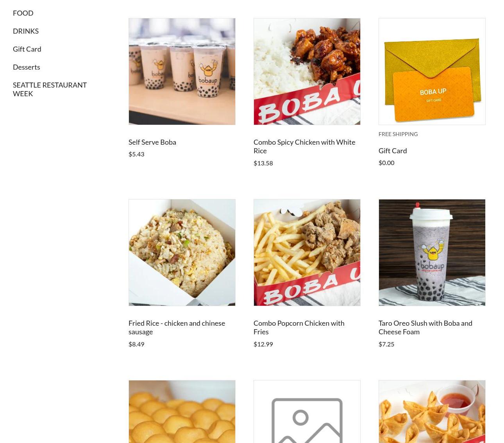Open Fried Rice - chicken and chinese sausage link
This screenshot has height=443, width=504.
point(177,327)
